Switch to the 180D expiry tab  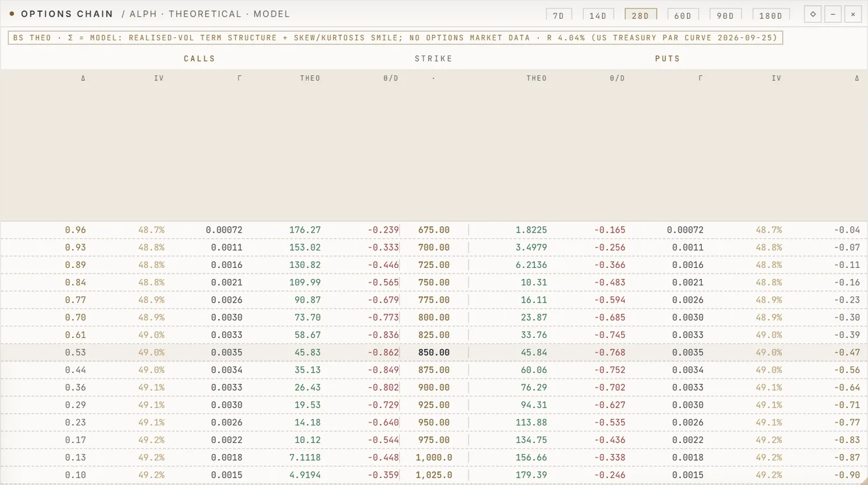pos(771,15)
